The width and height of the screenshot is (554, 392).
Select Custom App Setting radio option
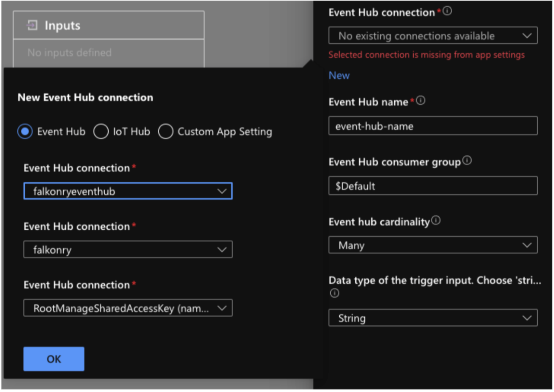point(165,132)
